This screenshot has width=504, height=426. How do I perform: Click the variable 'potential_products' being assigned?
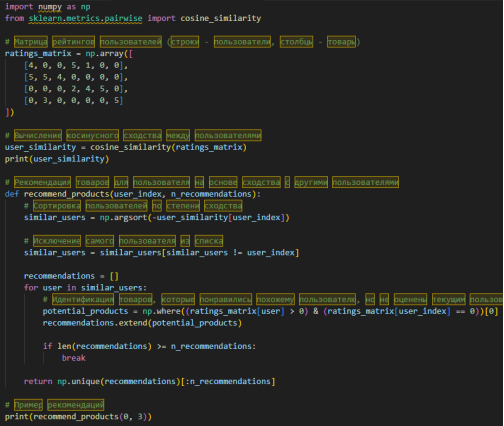85,311
